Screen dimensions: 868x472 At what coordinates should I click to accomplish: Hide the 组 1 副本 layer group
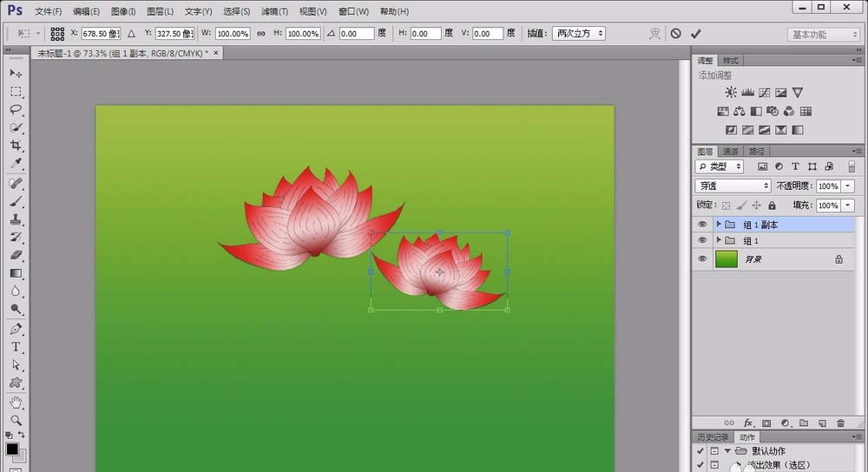point(702,225)
